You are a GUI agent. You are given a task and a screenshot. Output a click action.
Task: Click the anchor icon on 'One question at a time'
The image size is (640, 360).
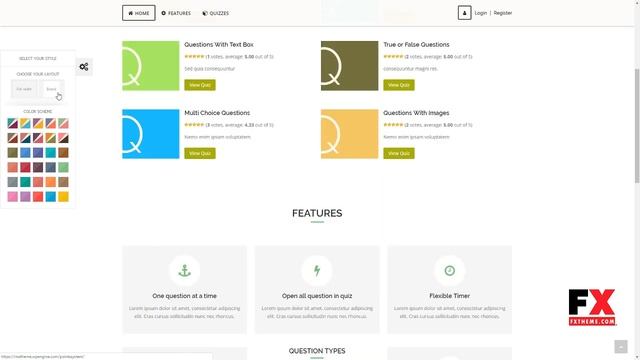click(184, 271)
